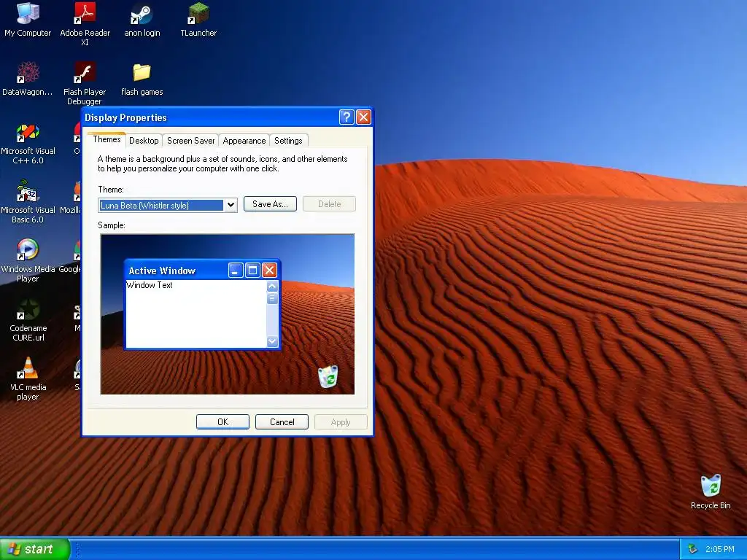Click the sample window scrollbar down arrow
This screenshot has height=560, width=747.
pos(273,341)
